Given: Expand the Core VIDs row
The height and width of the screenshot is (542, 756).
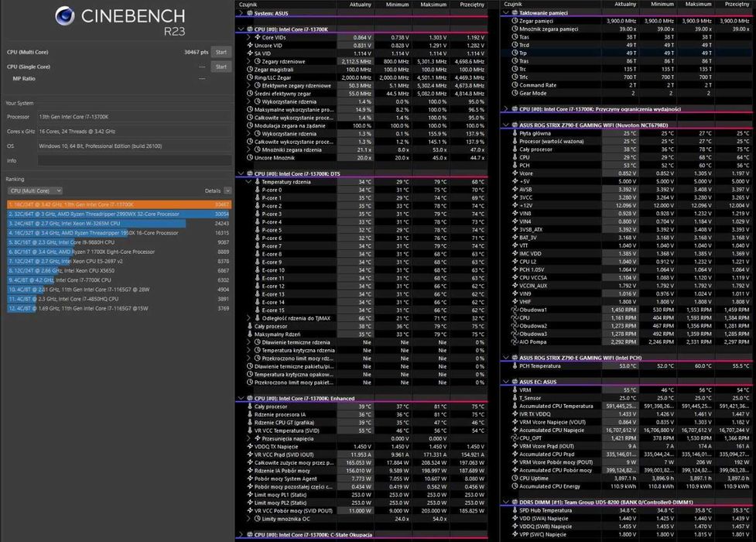Looking at the screenshot, I should 249,37.
